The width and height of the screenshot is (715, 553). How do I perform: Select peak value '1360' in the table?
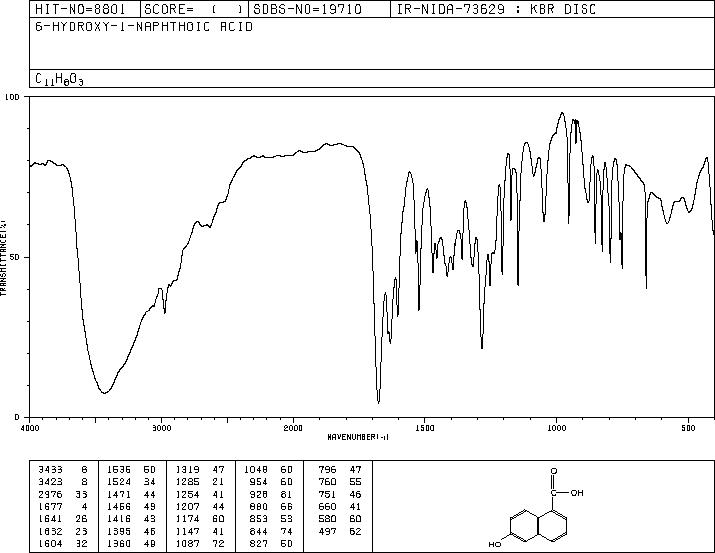pyautogui.click(x=119, y=543)
